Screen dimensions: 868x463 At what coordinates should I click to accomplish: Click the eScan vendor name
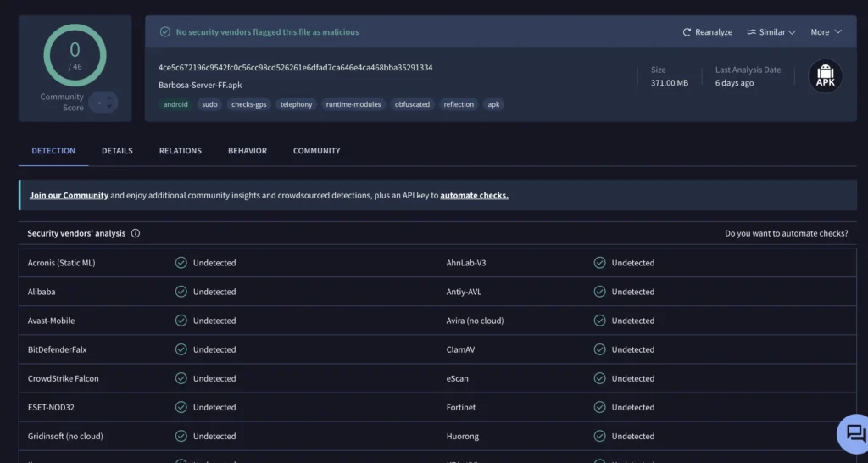457,378
